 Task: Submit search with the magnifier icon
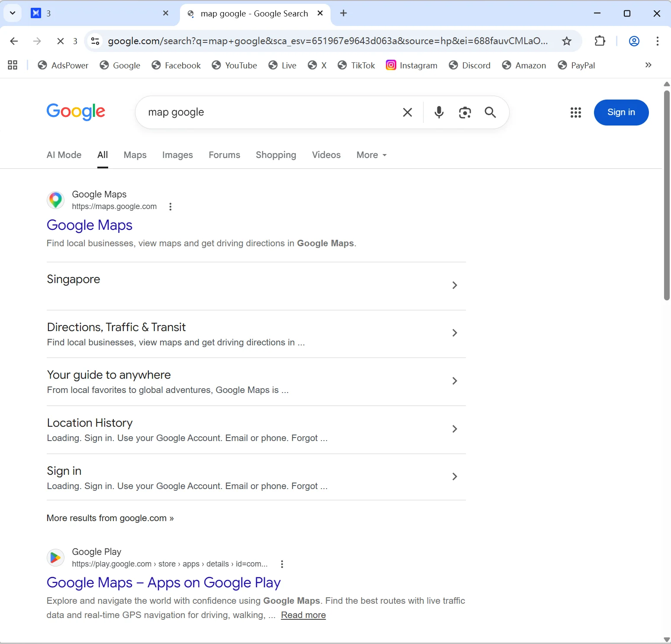click(x=490, y=113)
